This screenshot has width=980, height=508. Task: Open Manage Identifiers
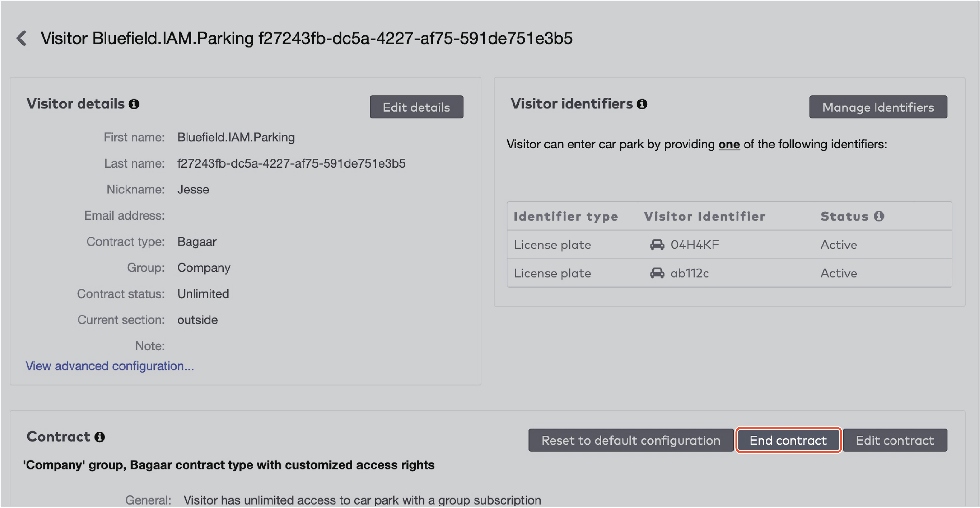tap(878, 107)
